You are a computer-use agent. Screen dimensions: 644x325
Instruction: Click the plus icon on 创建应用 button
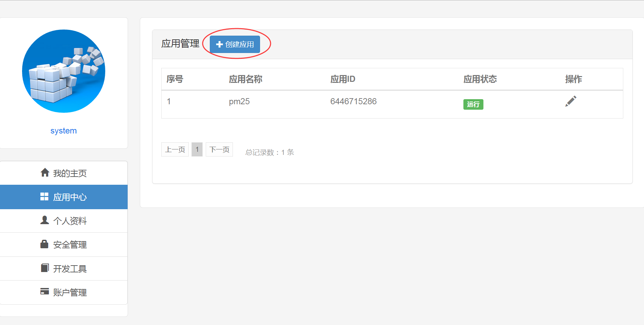[x=219, y=44]
